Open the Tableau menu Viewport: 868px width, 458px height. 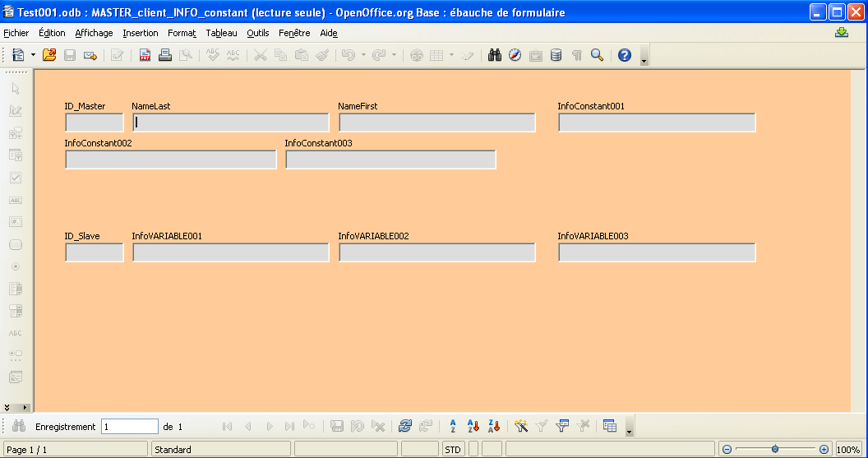coord(221,33)
